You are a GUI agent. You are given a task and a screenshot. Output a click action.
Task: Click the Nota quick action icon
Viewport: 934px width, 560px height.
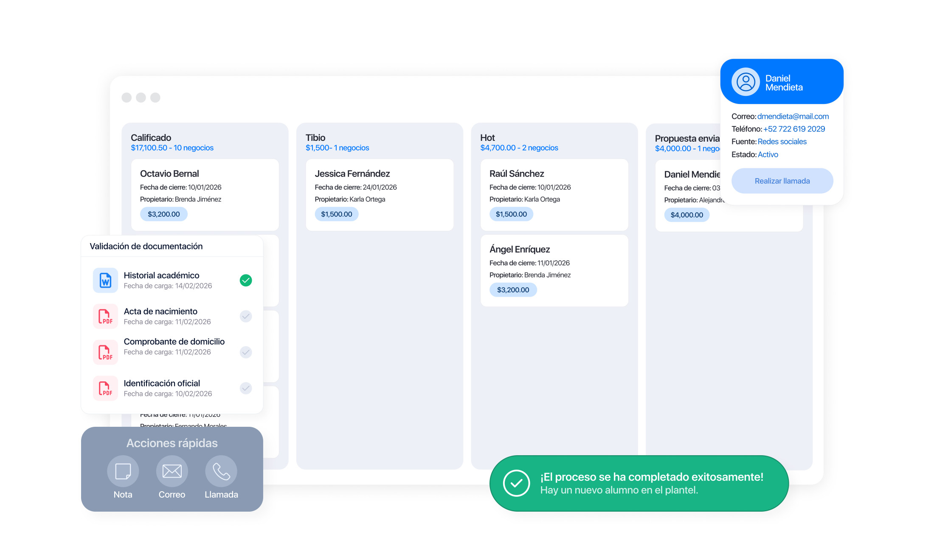(x=123, y=471)
